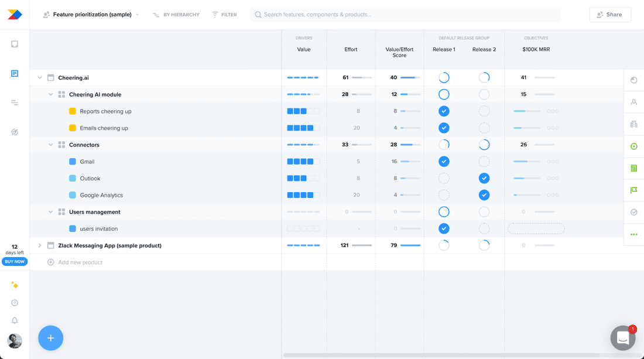Open the user impact score panel on the right

[633, 102]
